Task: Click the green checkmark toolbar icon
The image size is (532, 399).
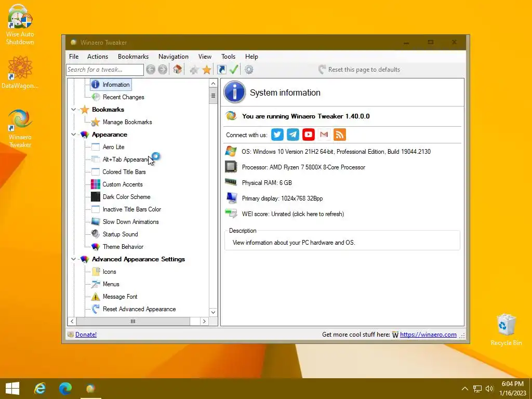Action: point(234,70)
